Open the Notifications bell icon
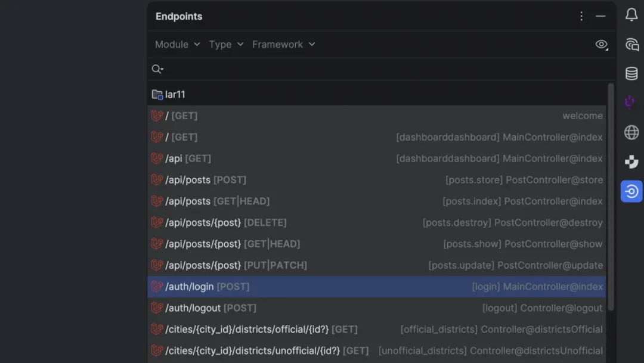 tap(631, 15)
